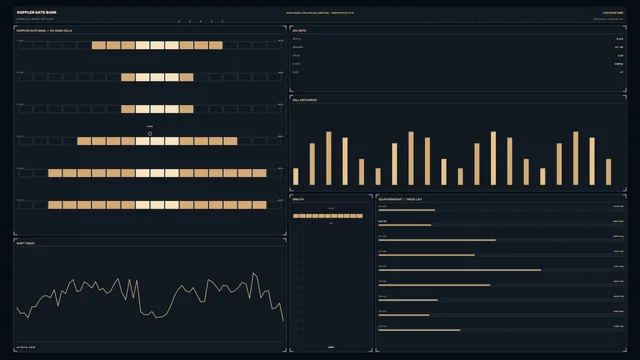
Task: Click the COUNTERWEIGHT / TRACK LIST panel header
Action: [x=400, y=200]
